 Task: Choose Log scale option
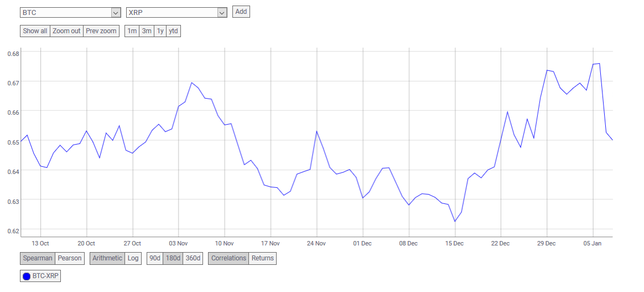click(x=133, y=258)
